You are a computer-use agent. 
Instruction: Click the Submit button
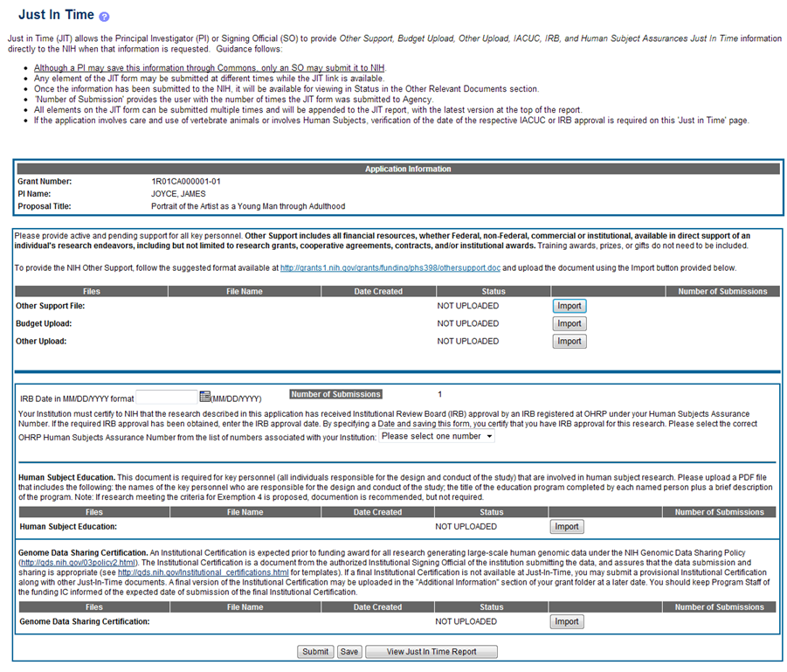(314, 651)
